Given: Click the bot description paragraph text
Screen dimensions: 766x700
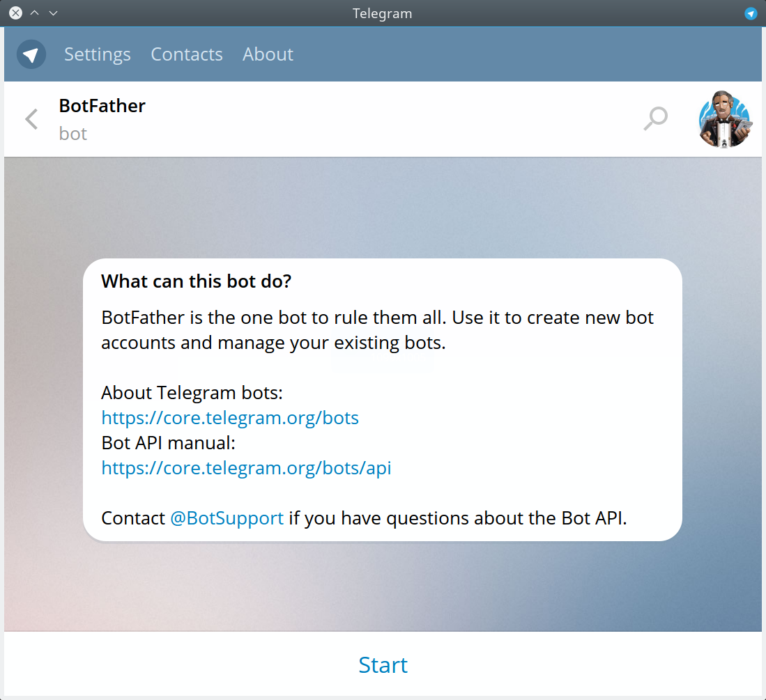Looking at the screenshot, I should (377, 330).
